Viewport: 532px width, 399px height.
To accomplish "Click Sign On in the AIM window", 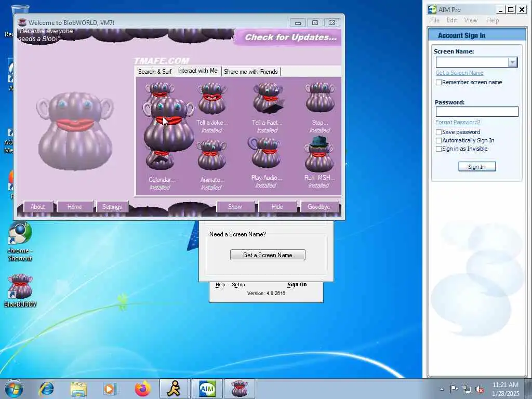I will [x=297, y=285].
